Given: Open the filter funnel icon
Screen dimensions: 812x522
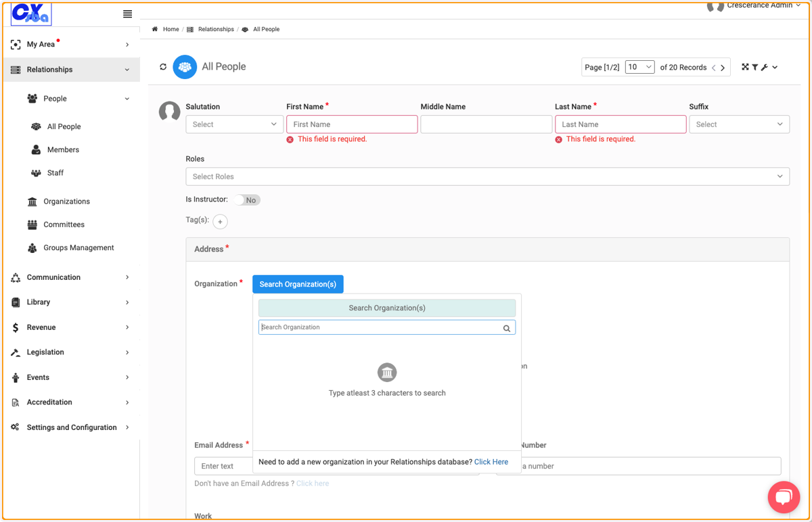Looking at the screenshot, I should (754, 67).
